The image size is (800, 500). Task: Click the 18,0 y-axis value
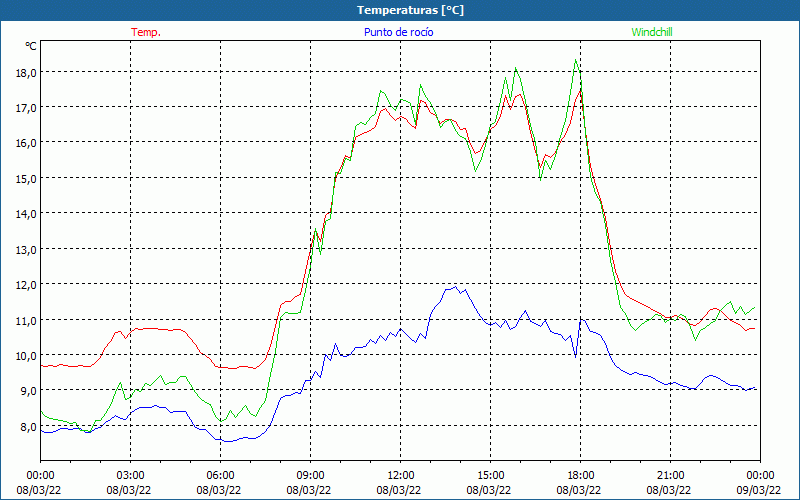(x=26, y=72)
